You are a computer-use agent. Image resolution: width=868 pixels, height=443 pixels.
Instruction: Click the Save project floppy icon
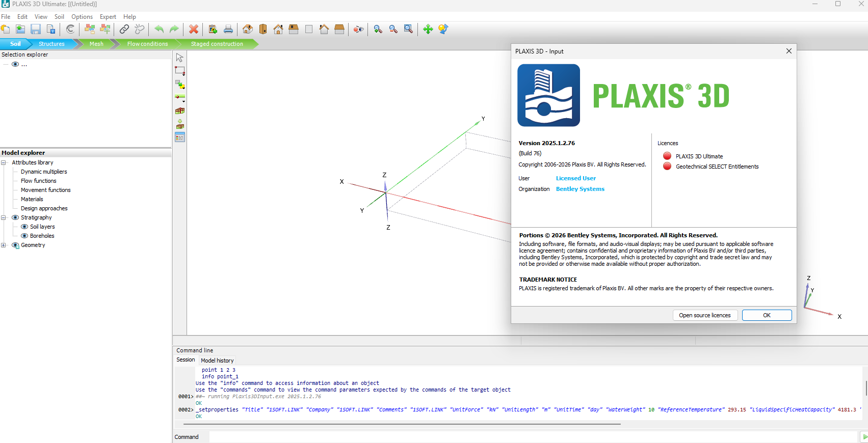pos(36,29)
